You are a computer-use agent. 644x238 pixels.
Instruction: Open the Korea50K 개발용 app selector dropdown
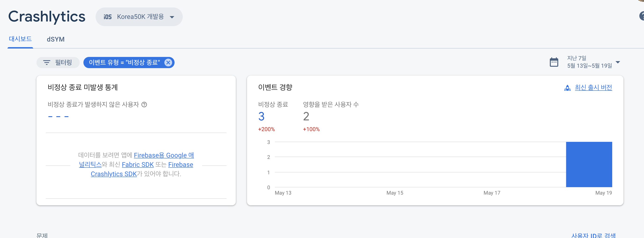[x=139, y=17]
